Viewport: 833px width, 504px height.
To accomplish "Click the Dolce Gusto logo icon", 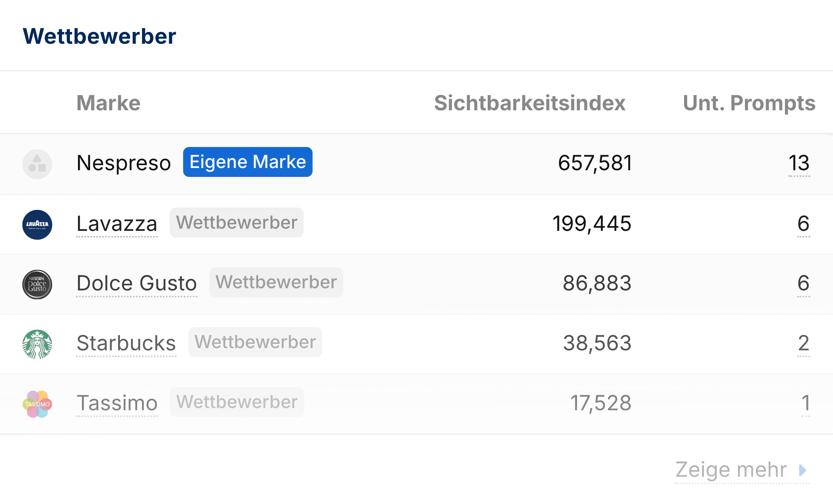I will coord(37,285).
